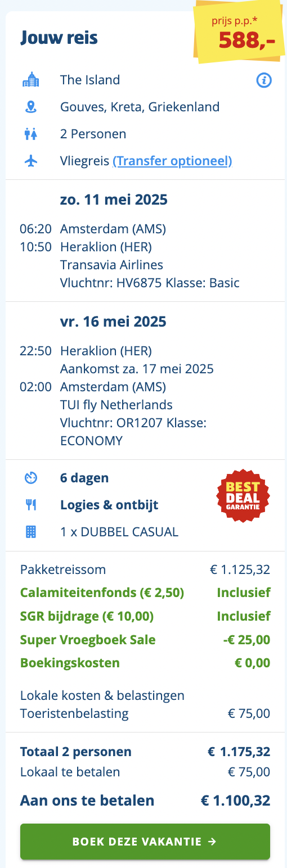This screenshot has width=287, height=868.
Task: Select the return date vr. 16 mei 2025
Action: coord(113,322)
